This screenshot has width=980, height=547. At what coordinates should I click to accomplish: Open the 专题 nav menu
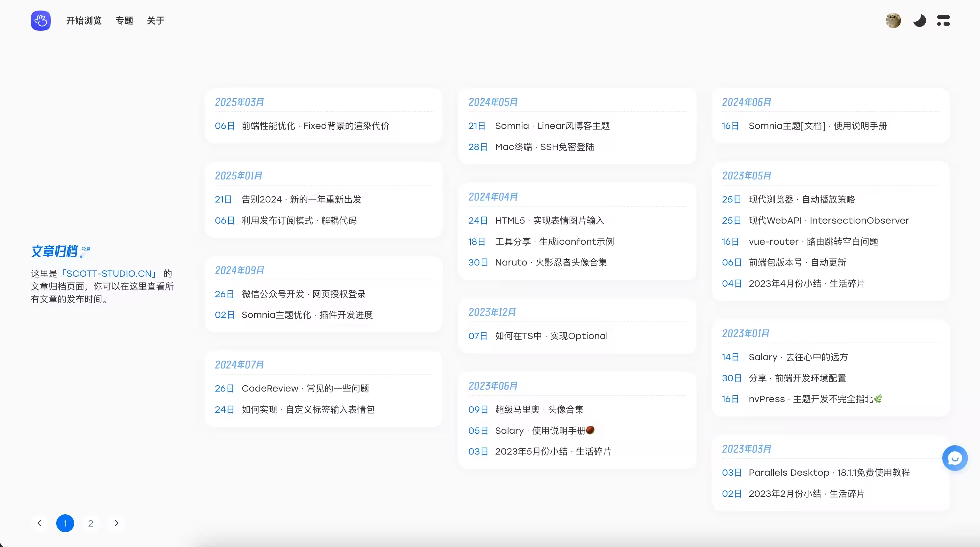[x=124, y=20]
